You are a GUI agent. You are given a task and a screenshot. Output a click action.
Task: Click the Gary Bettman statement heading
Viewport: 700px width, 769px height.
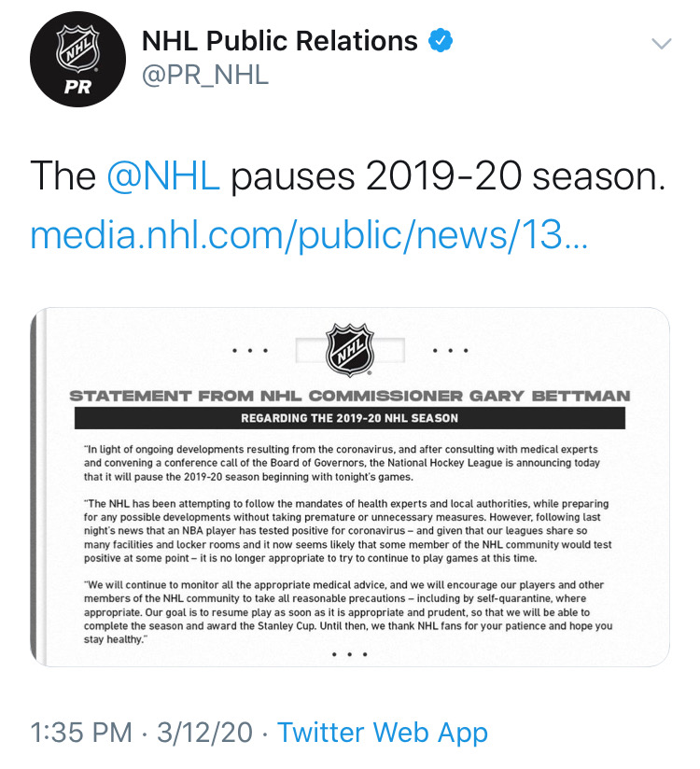(x=350, y=396)
